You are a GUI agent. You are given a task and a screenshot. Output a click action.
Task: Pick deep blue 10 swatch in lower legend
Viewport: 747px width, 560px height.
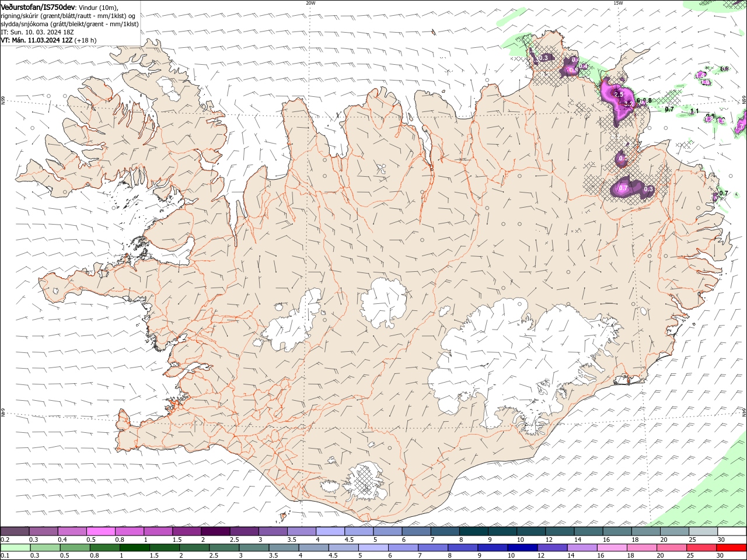(522, 548)
